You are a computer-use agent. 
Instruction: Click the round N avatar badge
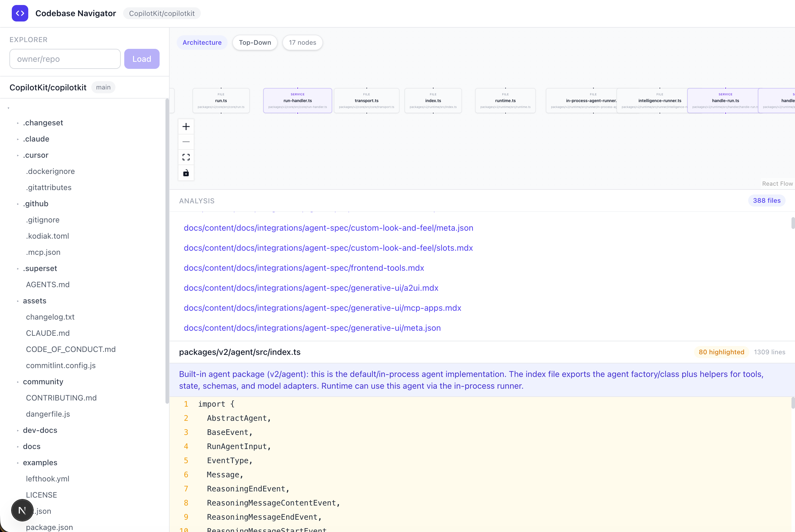tap(22, 510)
